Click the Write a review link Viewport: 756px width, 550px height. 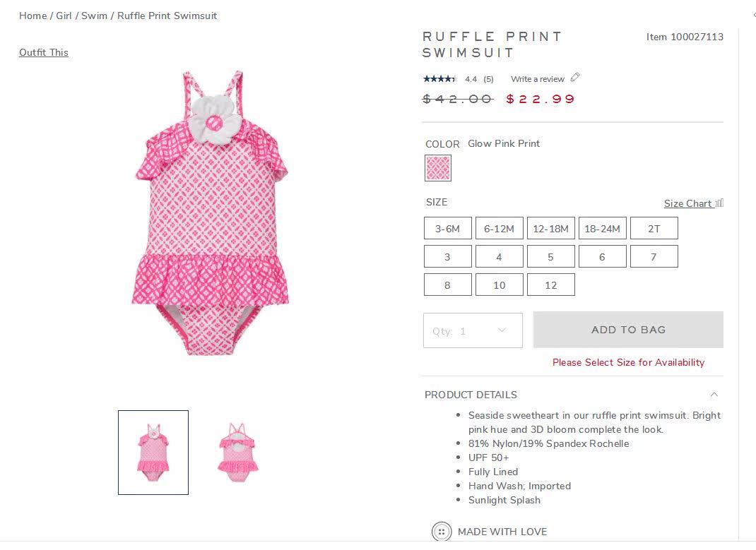point(538,79)
